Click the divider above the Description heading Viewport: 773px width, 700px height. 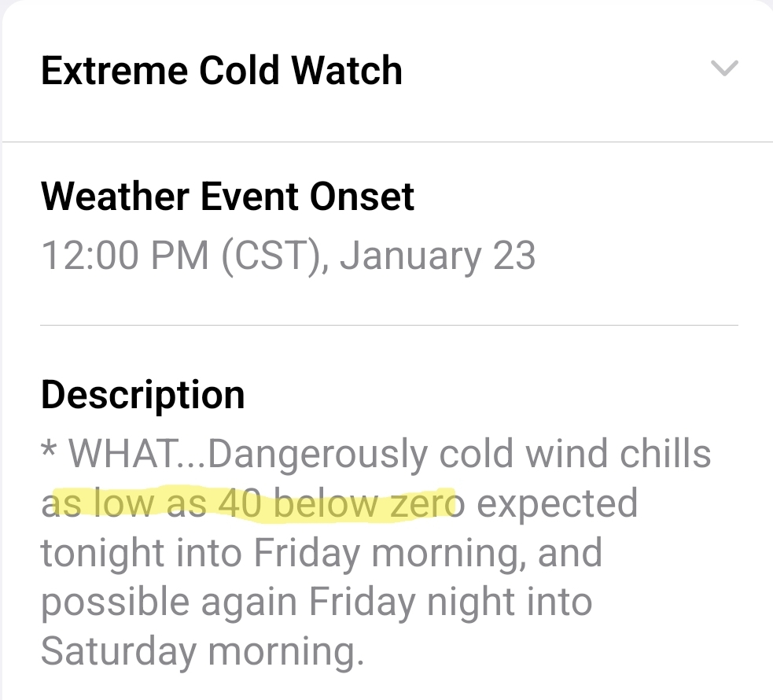tap(389, 324)
